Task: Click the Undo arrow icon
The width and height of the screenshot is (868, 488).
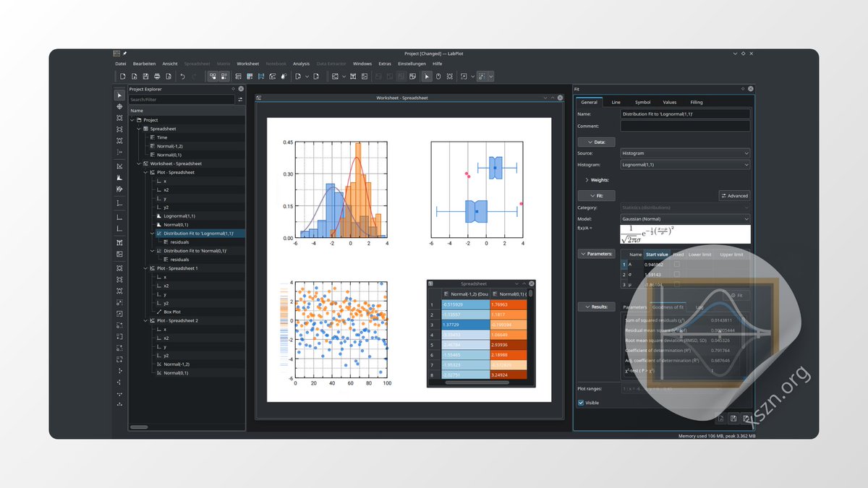Action: (182, 76)
